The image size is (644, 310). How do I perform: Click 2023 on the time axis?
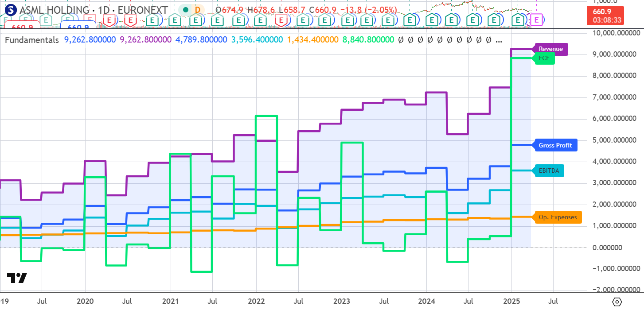tap(341, 301)
